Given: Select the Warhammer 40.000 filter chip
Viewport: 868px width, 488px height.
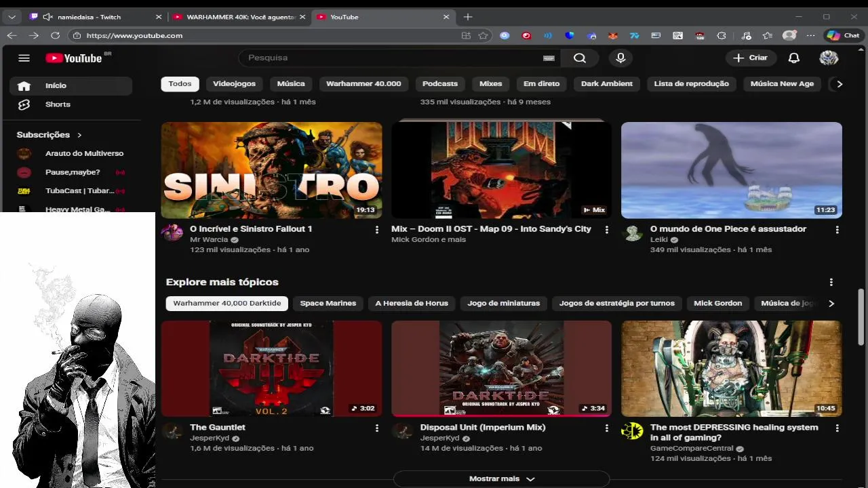Looking at the screenshot, I should coord(363,83).
